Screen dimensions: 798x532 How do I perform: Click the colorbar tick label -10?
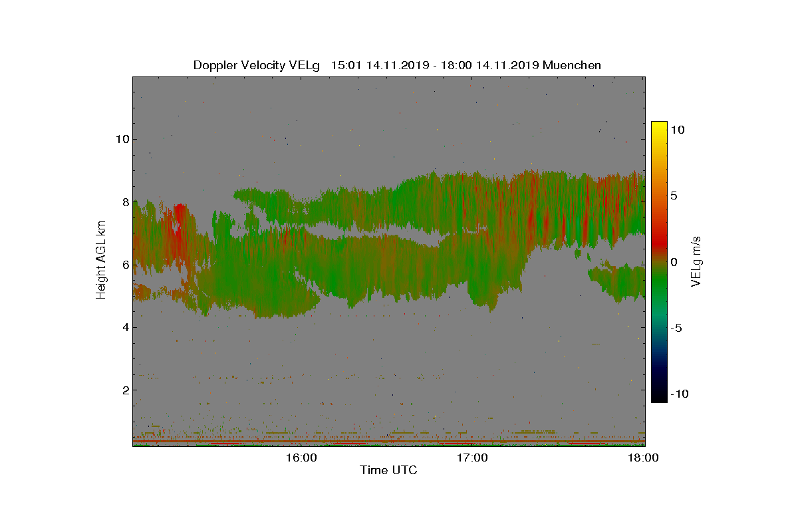[x=680, y=394]
